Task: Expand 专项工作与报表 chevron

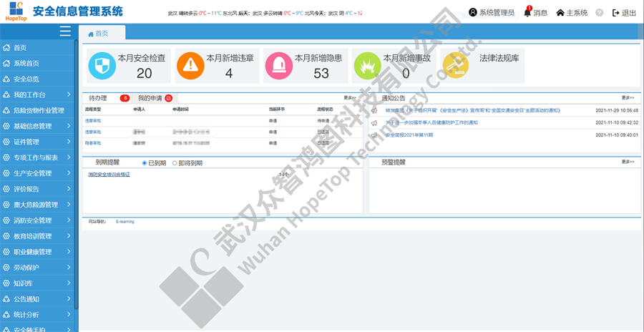Action: (x=69, y=157)
